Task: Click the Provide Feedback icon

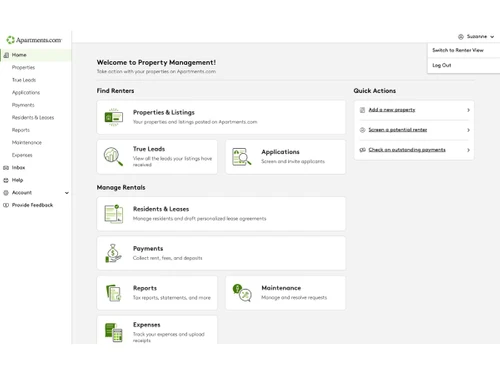Action: [6, 205]
